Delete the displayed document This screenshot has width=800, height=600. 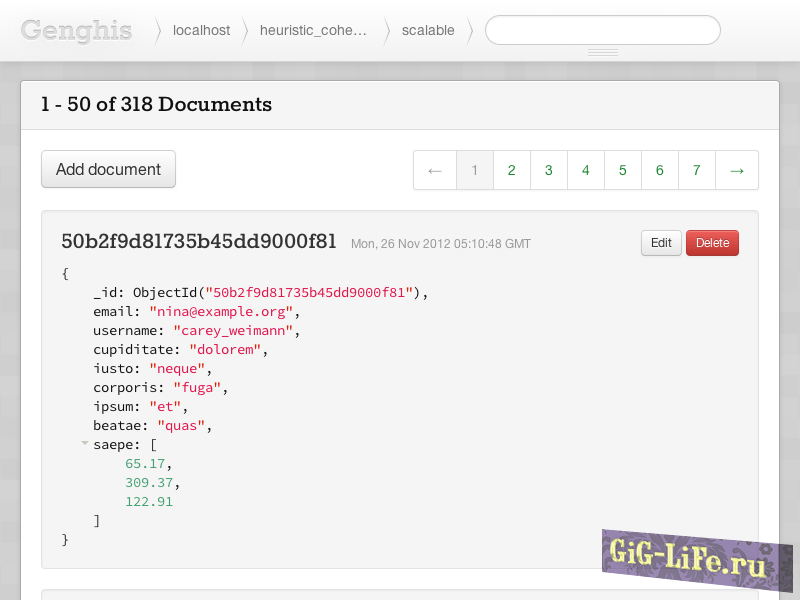coord(712,243)
